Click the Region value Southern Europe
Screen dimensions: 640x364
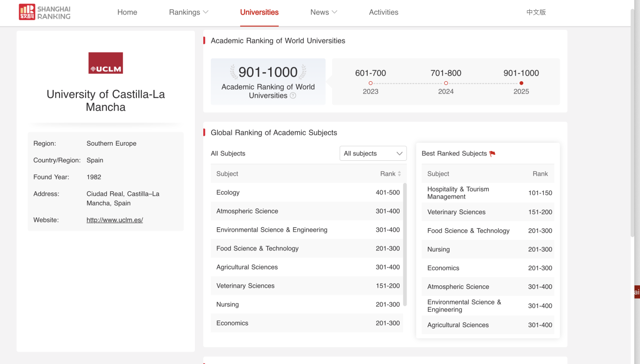[x=111, y=144]
